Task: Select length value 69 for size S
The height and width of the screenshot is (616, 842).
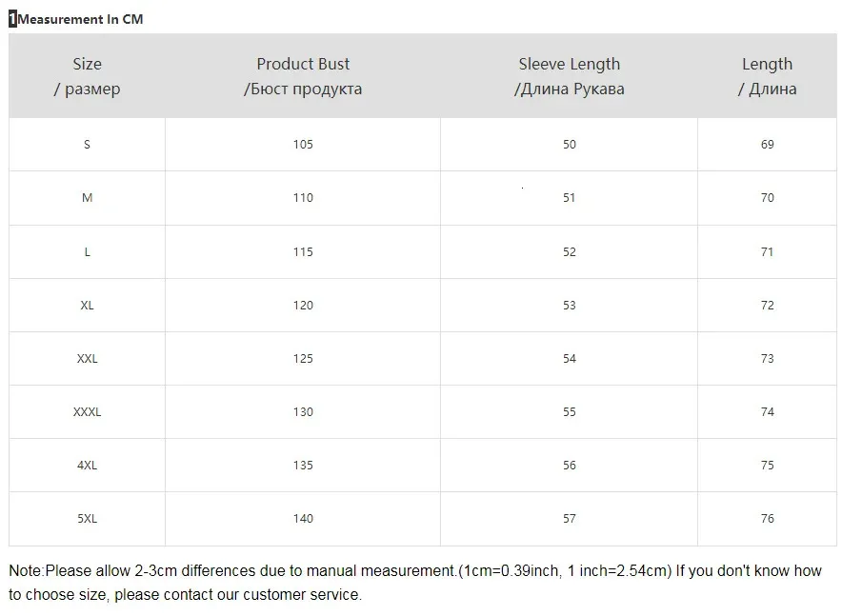Action: point(768,145)
